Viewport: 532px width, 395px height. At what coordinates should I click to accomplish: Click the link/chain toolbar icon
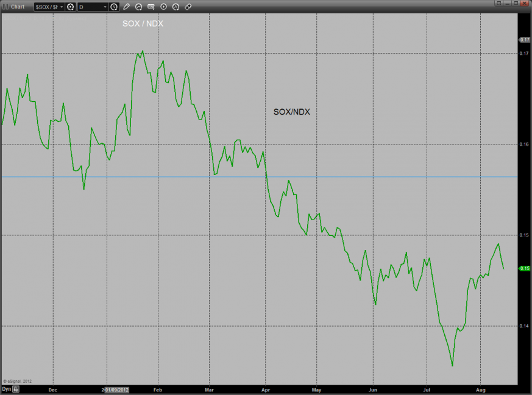coord(188,7)
